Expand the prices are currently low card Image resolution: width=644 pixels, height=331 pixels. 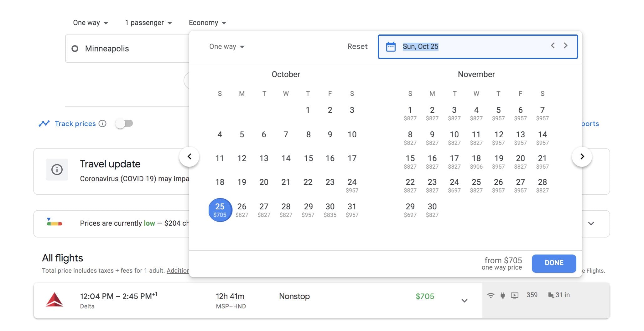tap(591, 223)
